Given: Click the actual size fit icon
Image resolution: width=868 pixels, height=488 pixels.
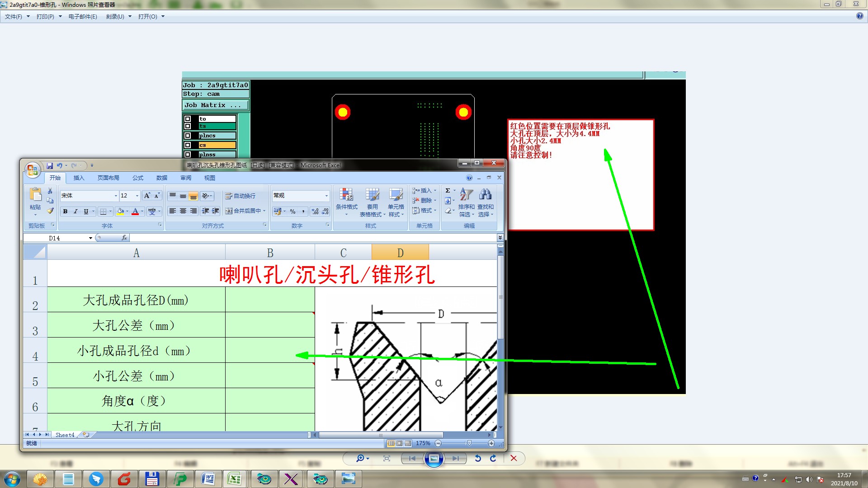Looking at the screenshot, I should coord(387,458).
